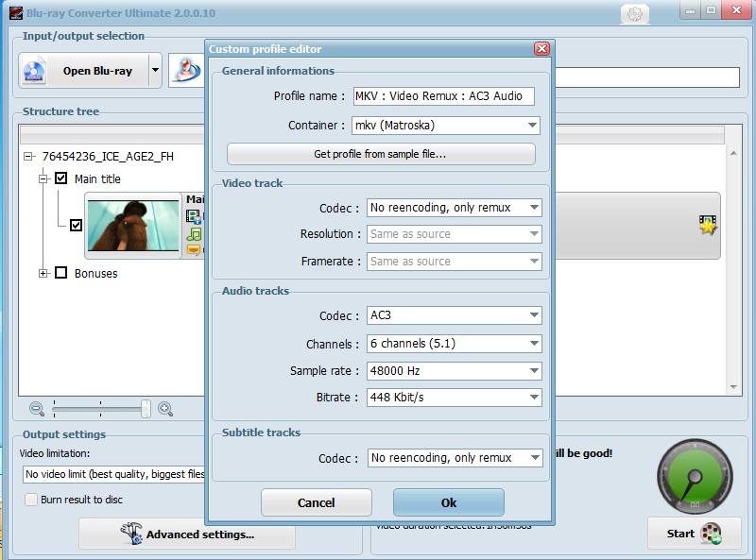Open the Video track Codec dropdown
This screenshot has width=756, height=560.
[455, 208]
